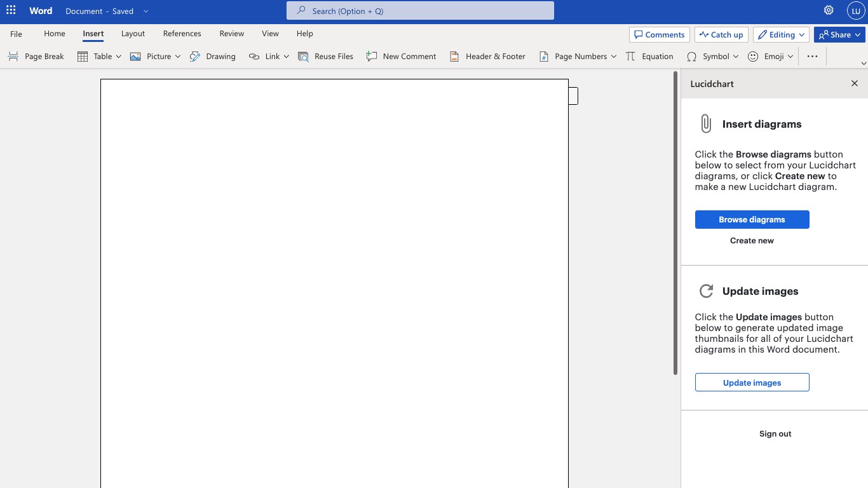Click the blank document page
Screen dimensions: 868x488
click(x=334, y=283)
